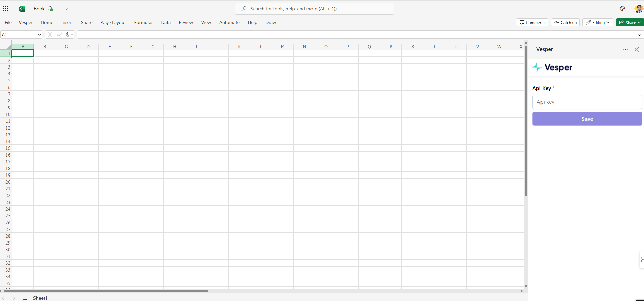This screenshot has height=301, width=644.
Task: Select column A header
Action: (x=23, y=47)
